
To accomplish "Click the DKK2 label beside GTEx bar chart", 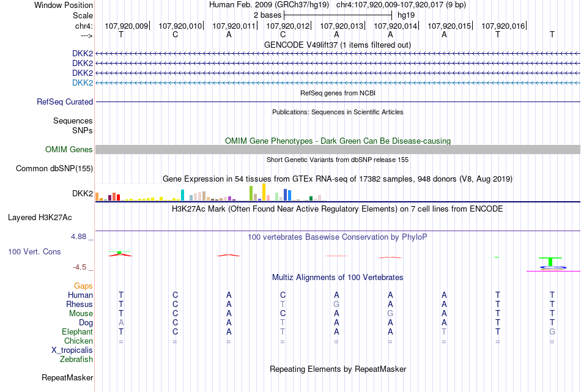I will point(83,193).
